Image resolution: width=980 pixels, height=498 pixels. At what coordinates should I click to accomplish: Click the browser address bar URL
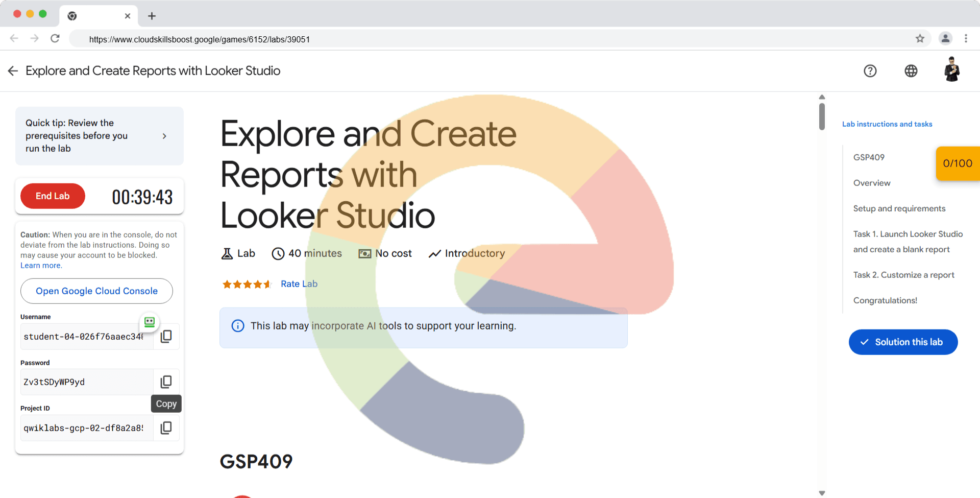pos(199,39)
